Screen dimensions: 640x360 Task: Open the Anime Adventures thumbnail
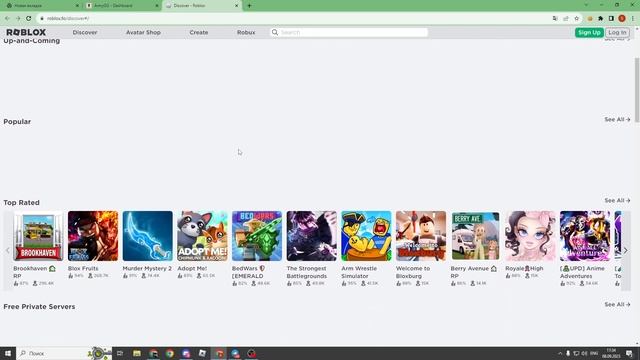(585, 236)
